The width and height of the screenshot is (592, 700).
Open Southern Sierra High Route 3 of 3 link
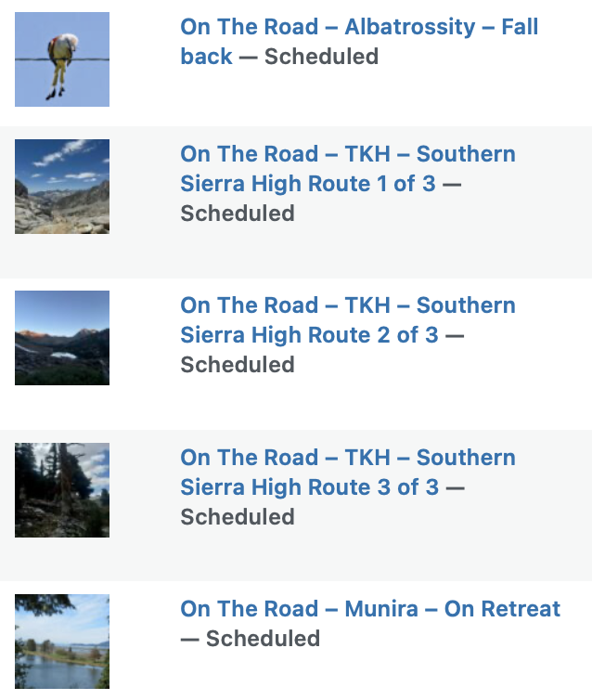pyautogui.click(x=348, y=473)
